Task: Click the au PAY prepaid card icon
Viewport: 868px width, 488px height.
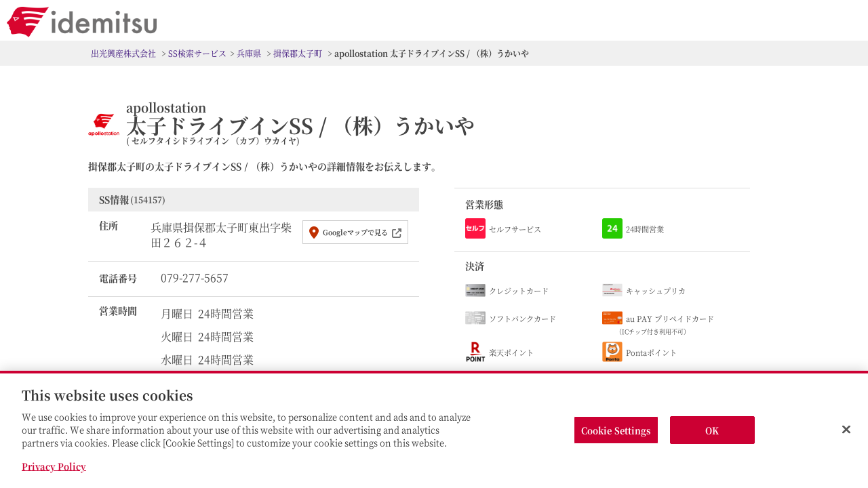Action: coord(612,318)
